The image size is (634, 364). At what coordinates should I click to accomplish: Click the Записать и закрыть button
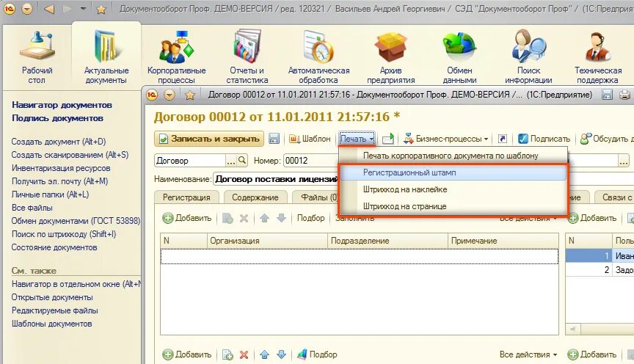(x=209, y=139)
